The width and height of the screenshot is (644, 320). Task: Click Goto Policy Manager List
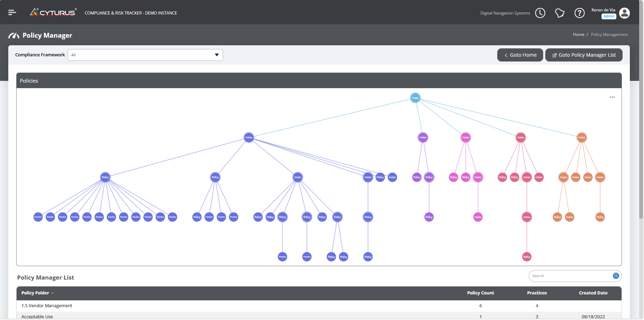[584, 55]
